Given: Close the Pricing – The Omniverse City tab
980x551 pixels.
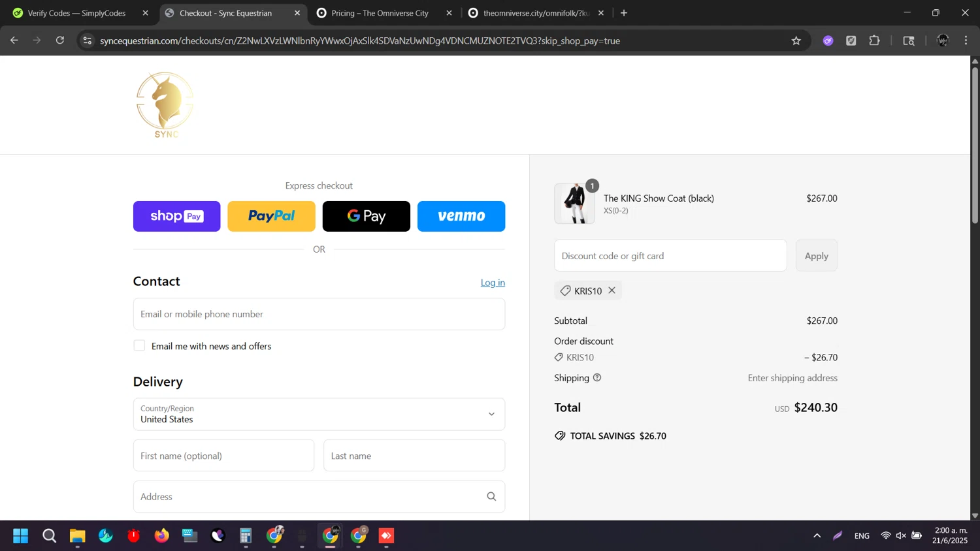Looking at the screenshot, I should 449,13.
